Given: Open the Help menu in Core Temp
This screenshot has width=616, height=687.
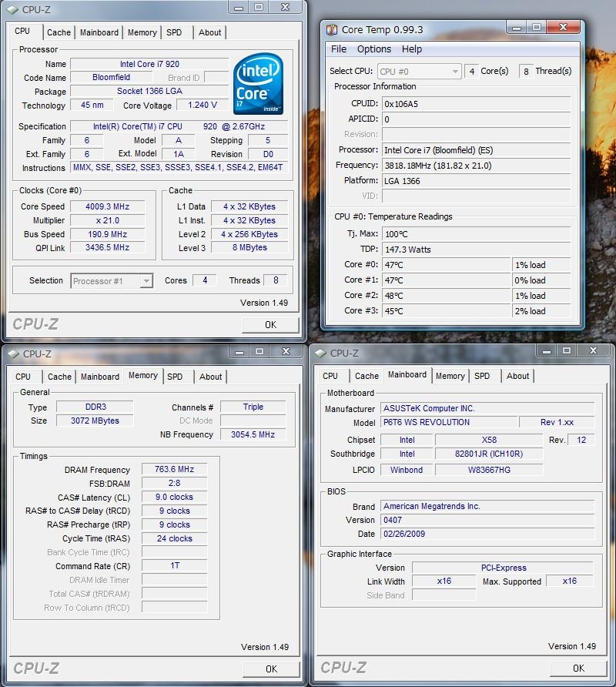Looking at the screenshot, I should [412, 49].
